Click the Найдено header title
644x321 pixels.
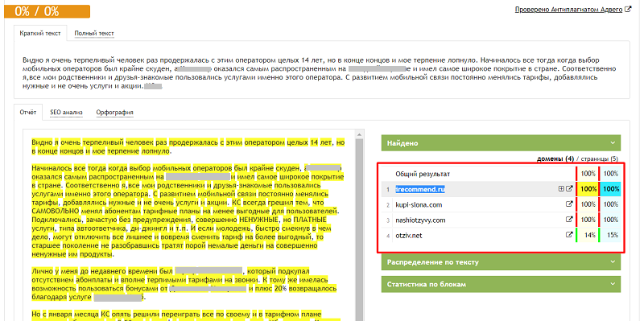pyautogui.click(x=402, y=143)
